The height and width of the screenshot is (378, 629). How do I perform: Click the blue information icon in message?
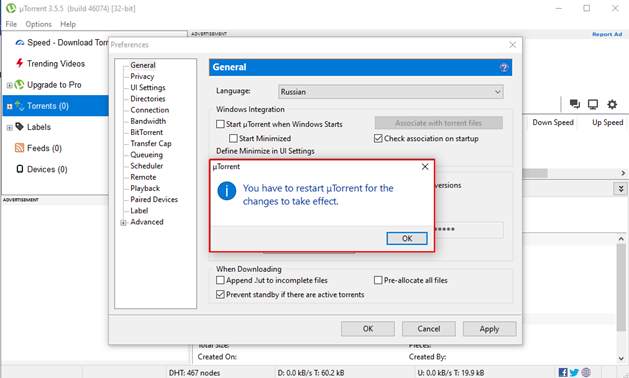(x=227, y=191)
